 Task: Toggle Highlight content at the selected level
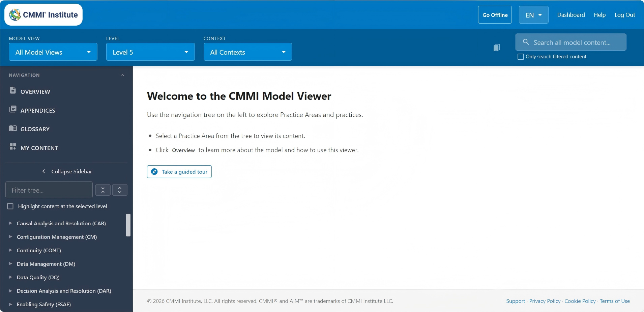(10, 206)
